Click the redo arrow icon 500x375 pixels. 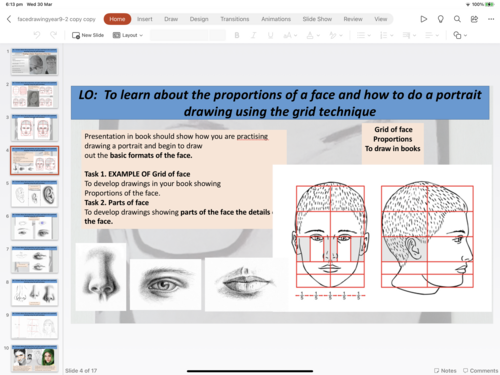[53, 35]
